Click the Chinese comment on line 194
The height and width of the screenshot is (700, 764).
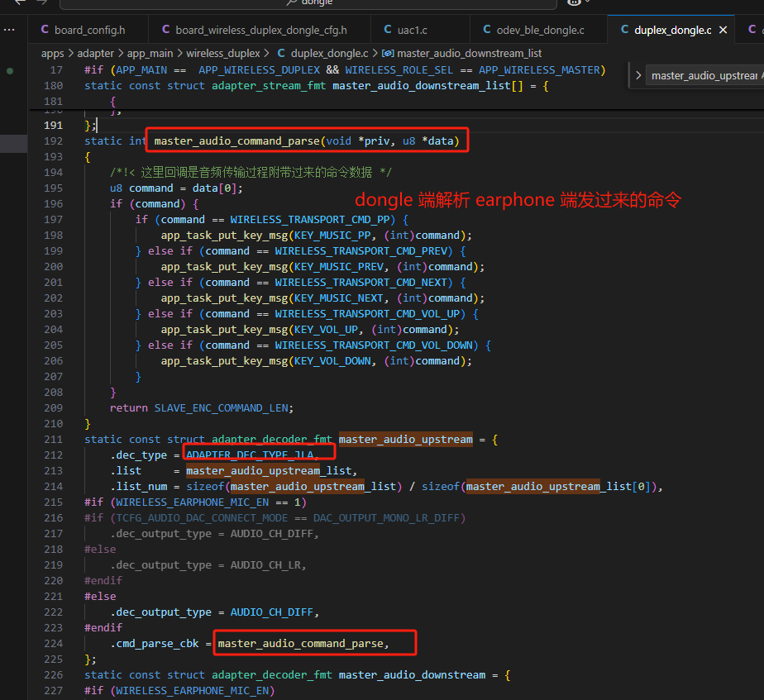(x=251, y=173)
